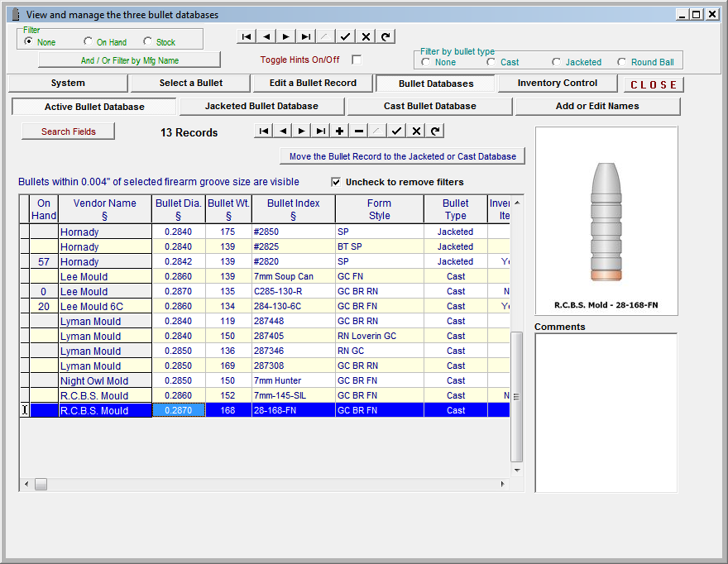728x564 pixels.
Task: Delete the current record with the minus icon
Action: coord(359,131)
